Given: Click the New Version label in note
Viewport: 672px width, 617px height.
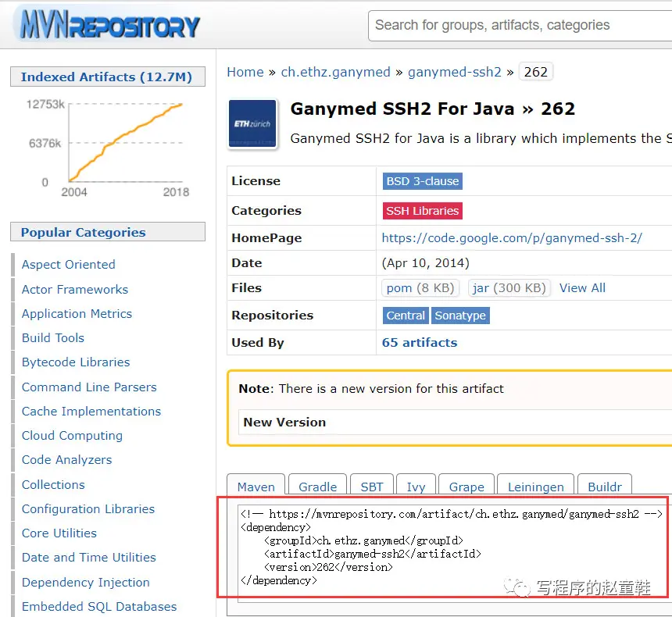Looking at the screenshot, I should (284, 422).
